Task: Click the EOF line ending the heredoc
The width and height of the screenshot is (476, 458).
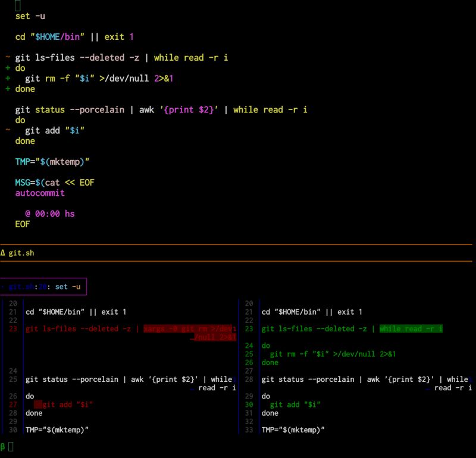Action: pos(21,224)
